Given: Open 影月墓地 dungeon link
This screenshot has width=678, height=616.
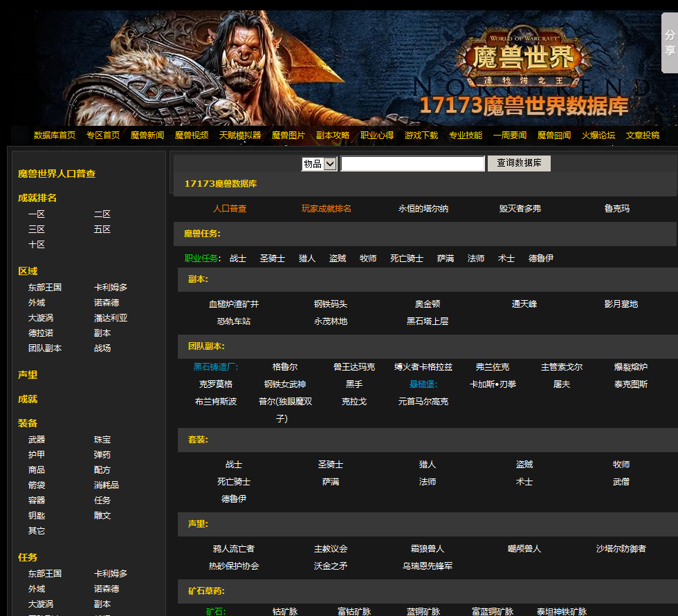Looking at the screenshot, I should tap(621, 304).
